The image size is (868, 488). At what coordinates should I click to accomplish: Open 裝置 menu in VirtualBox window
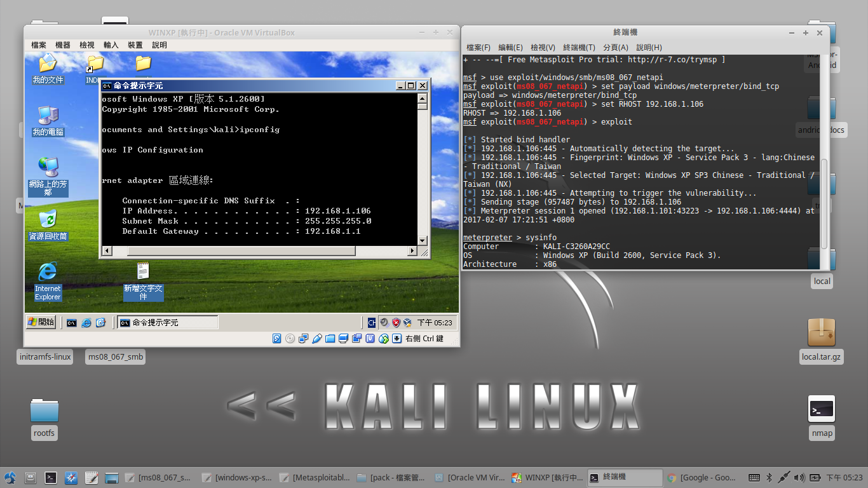[135, 45]
